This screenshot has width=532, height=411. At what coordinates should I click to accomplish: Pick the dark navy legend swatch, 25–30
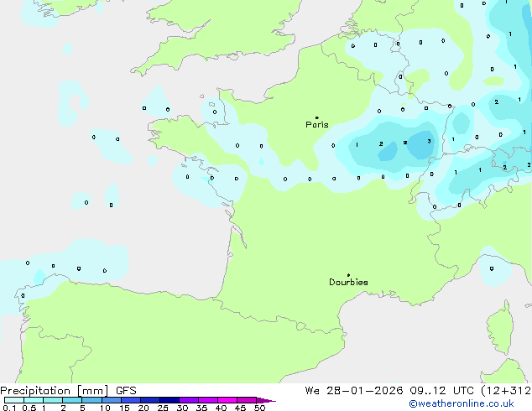(170, 400)
